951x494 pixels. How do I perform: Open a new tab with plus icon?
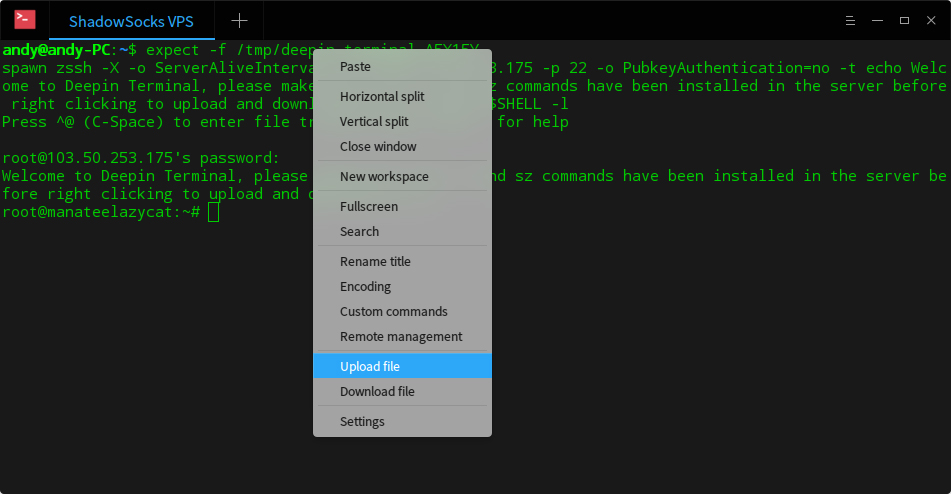pyautogui.click(x=239, y=21)
